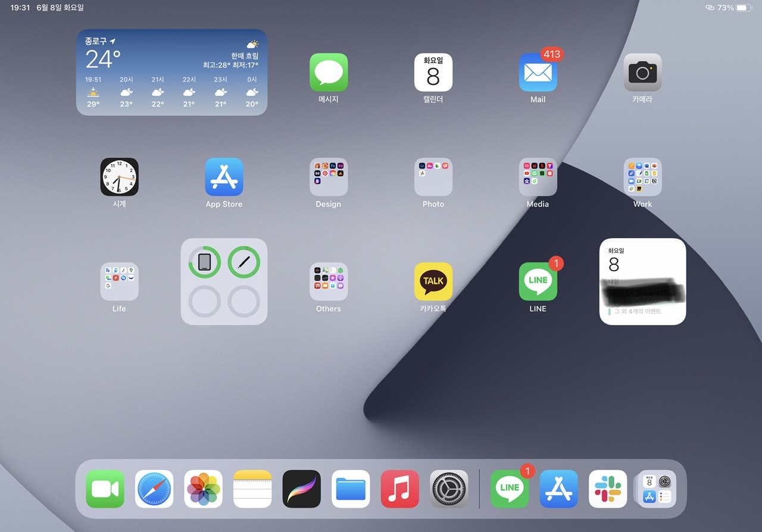Open Apple Music from the dock
The image size is (762, 532).
[x=399, y=488]
